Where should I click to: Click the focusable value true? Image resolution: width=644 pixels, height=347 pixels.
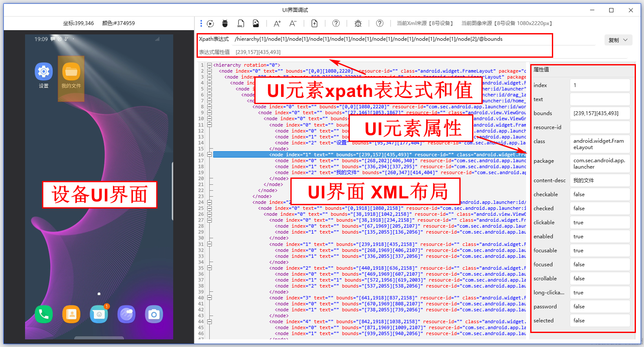[600, 251]
